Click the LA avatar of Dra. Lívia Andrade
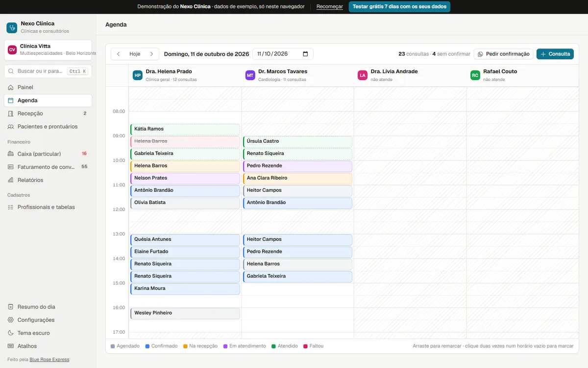The height and width of the screenshot is (368, 588). (363, 75)
